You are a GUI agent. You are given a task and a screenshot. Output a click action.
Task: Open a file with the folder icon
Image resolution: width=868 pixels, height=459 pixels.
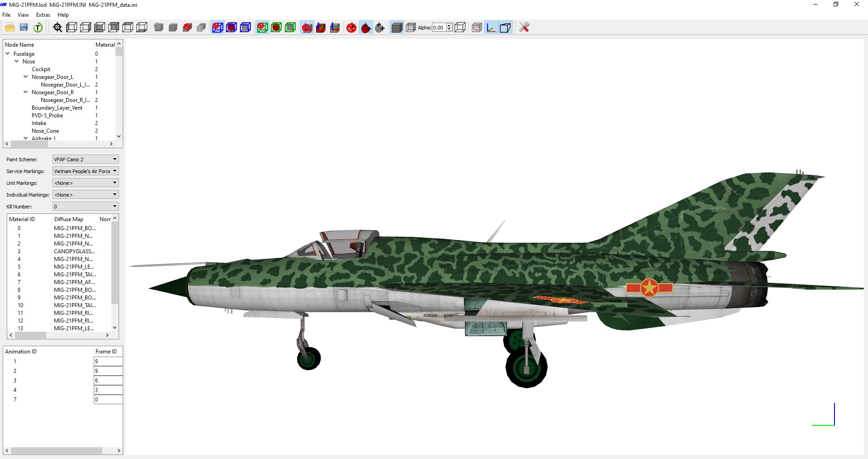(10, 28)
